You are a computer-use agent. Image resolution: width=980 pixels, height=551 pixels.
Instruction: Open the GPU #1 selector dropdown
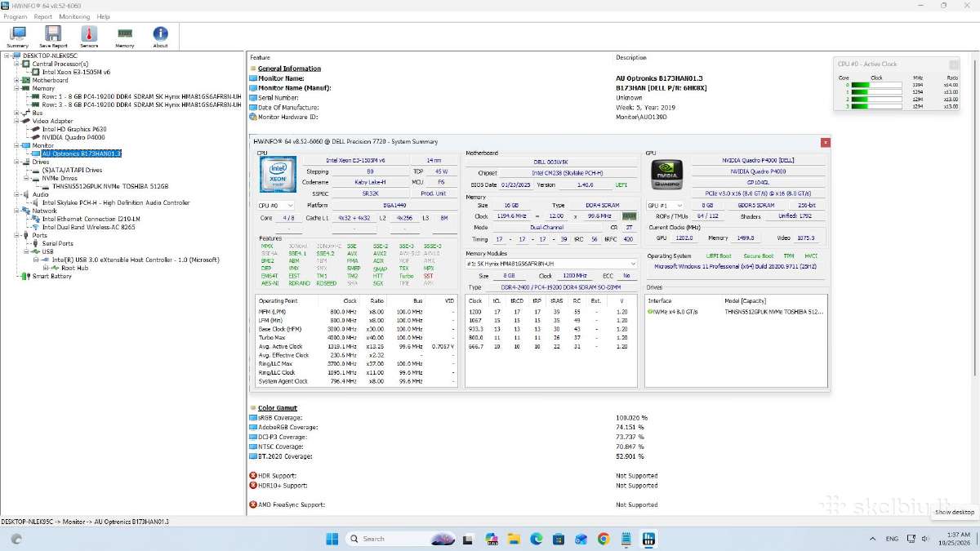click(666, 206)
